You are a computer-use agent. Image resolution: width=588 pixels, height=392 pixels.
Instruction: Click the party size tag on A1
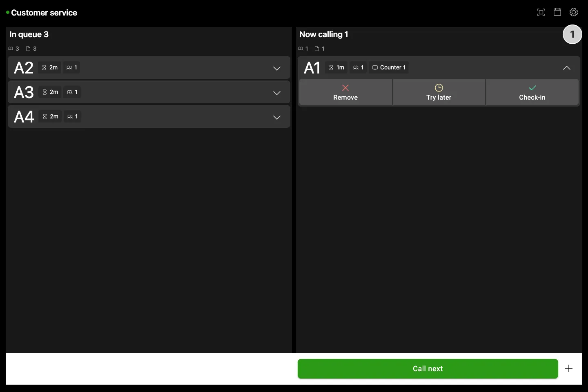pyautogui.click(x=359, y=67)
